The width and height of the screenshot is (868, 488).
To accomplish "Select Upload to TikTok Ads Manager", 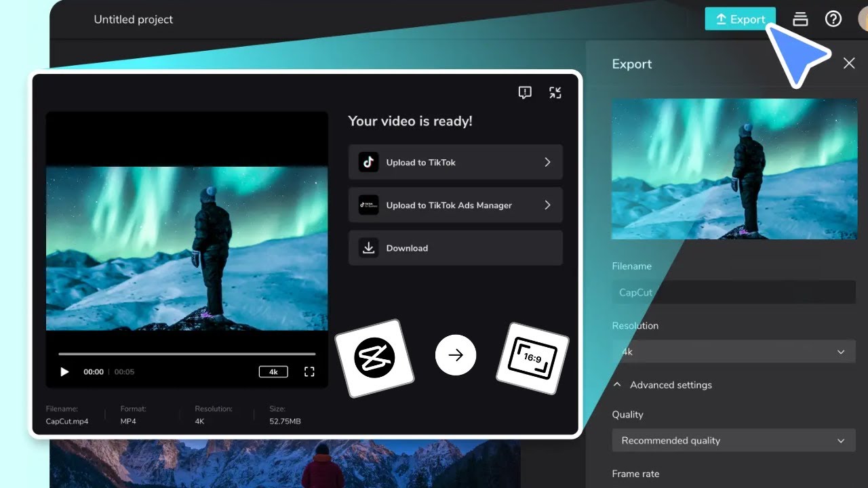I will click(456, 205).
